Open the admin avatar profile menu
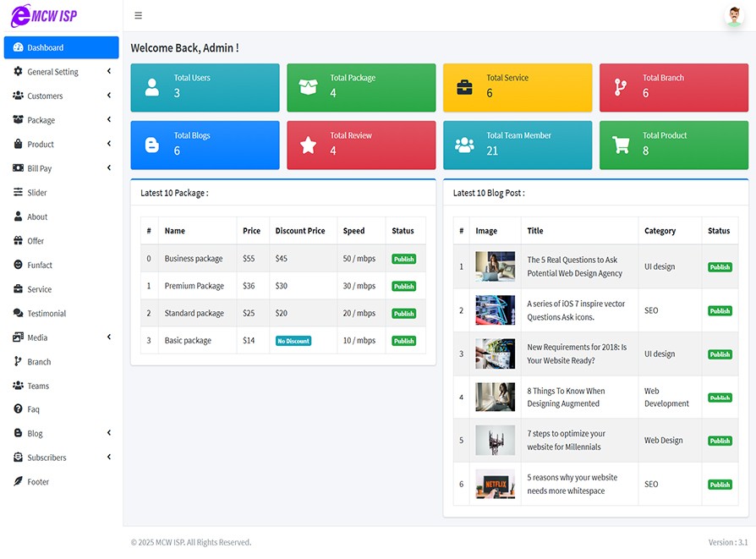756x559 pixels. 734,16
